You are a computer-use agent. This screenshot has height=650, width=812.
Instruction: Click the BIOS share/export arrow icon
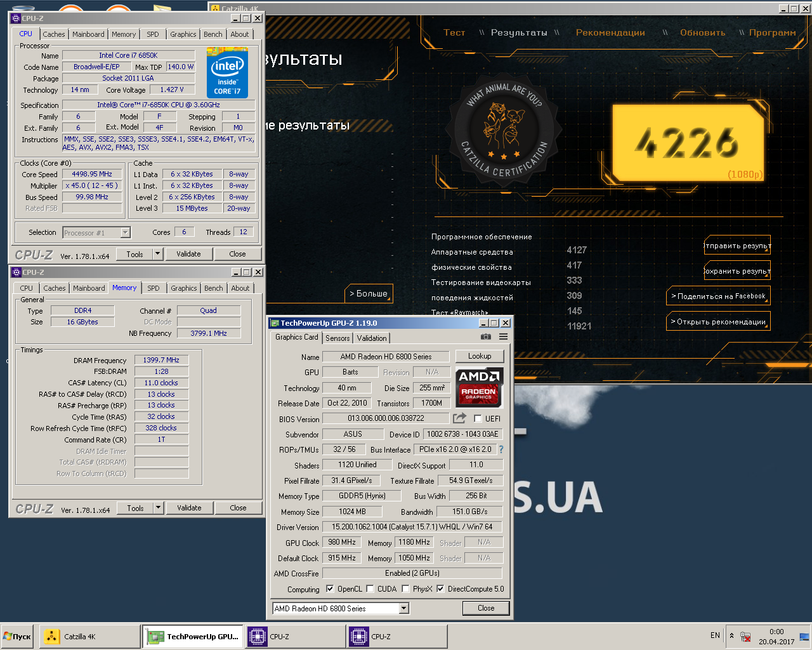[459, 418]
